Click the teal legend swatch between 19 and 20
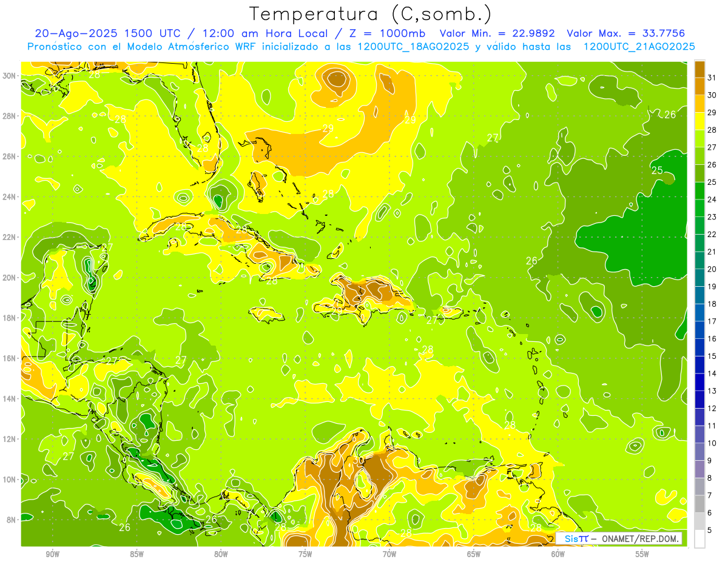Viewport: 728px width, 562px height. click(699, 278)
